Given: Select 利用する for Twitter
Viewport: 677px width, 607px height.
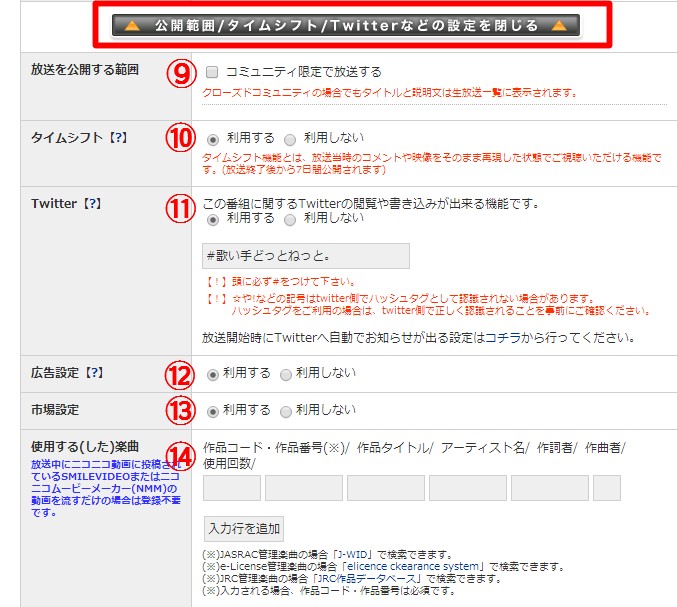Looking at the screenshot, I should (212, 218).
